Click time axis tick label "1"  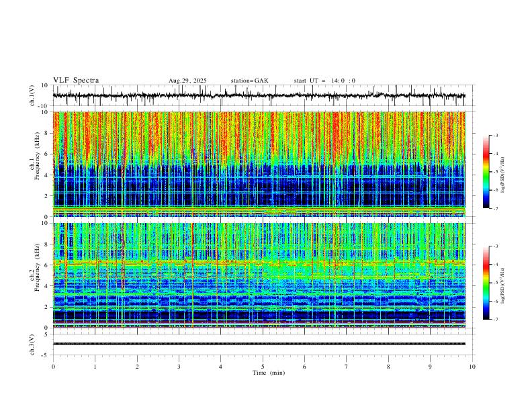click(95, 367)
